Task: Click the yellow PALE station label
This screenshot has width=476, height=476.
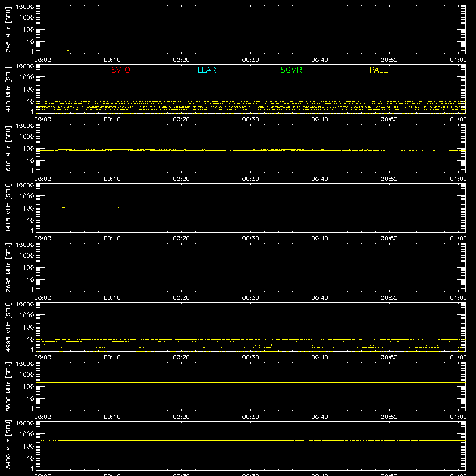Action: [378, 70]
